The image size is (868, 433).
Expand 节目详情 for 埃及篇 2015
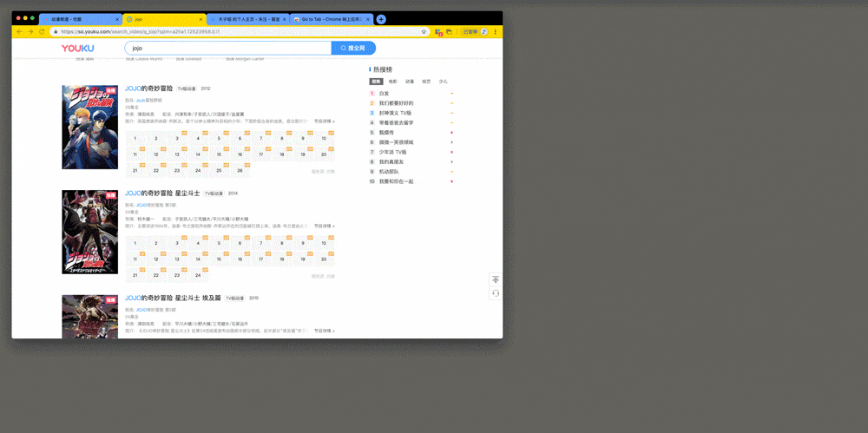point(325,331)
